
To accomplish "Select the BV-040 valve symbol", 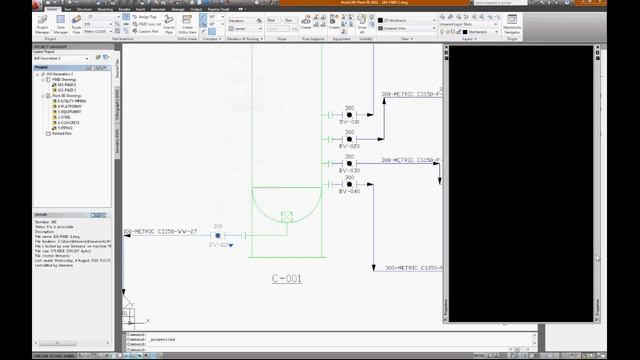I will tap(349, 184).
